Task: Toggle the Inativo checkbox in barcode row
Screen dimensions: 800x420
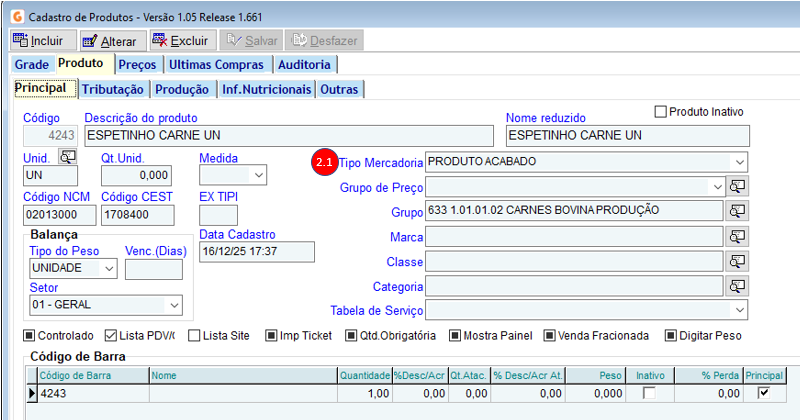Action: (650, 394)
